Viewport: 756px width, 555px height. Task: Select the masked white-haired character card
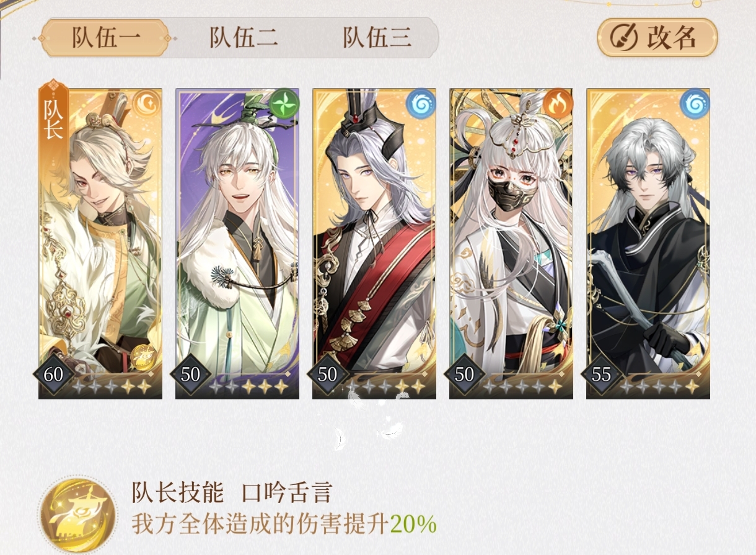coord(511,244)
